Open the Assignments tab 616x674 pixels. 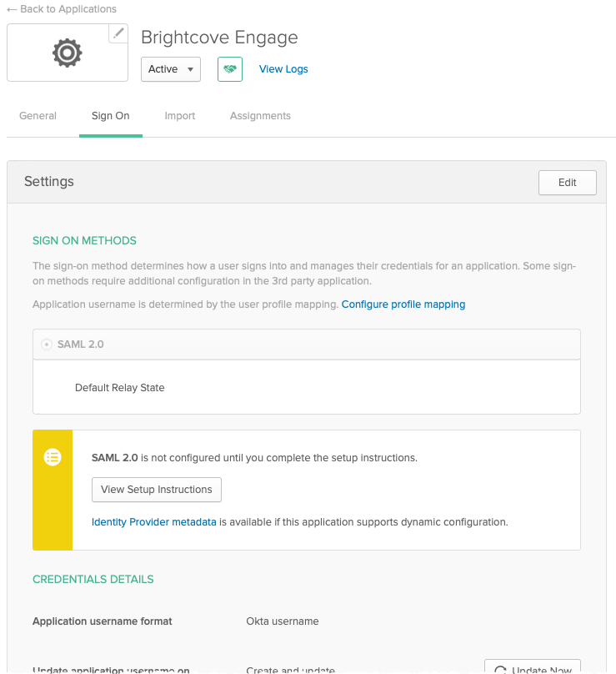pos(260,116)
